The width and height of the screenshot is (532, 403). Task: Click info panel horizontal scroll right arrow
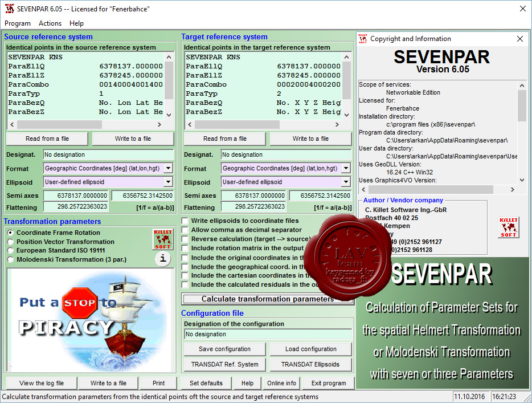click(512, 189)
